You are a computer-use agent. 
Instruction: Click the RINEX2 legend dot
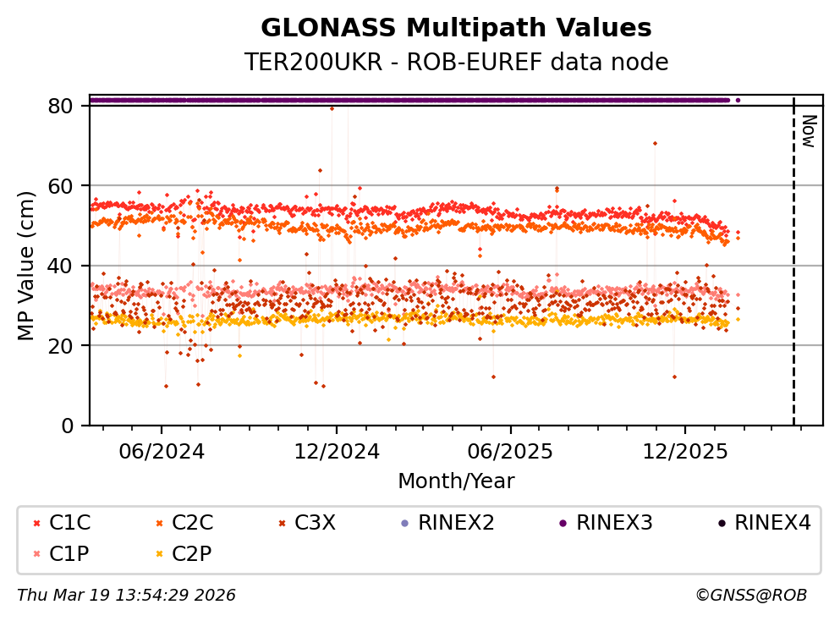(x=404, y=524)
